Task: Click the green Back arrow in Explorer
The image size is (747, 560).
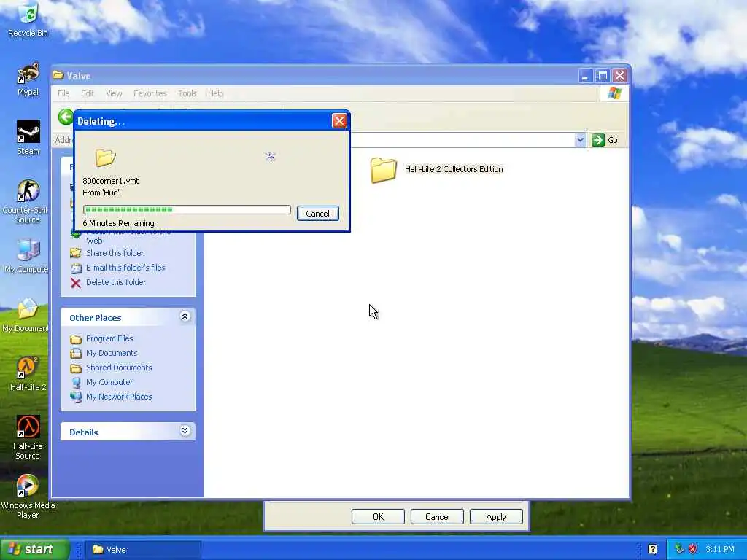Action: click(66, 117)
